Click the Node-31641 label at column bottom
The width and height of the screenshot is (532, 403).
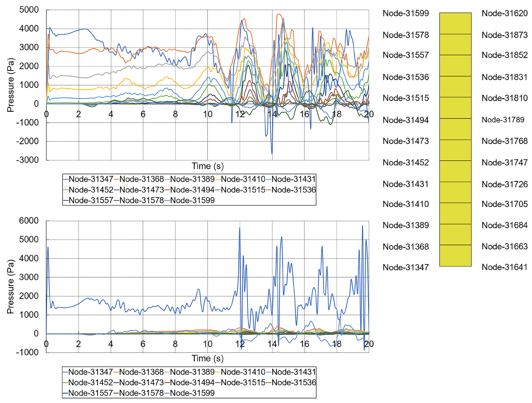[x=505, y=267]
